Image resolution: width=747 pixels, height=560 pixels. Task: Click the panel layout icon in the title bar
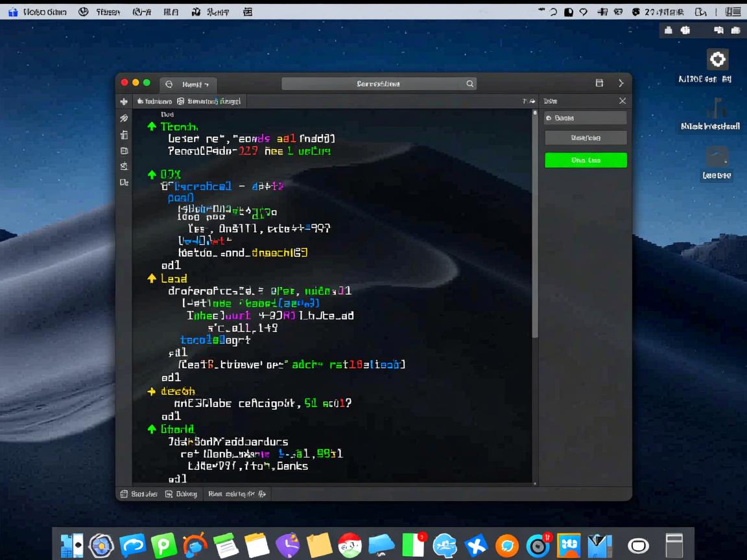tap(599, 83)
